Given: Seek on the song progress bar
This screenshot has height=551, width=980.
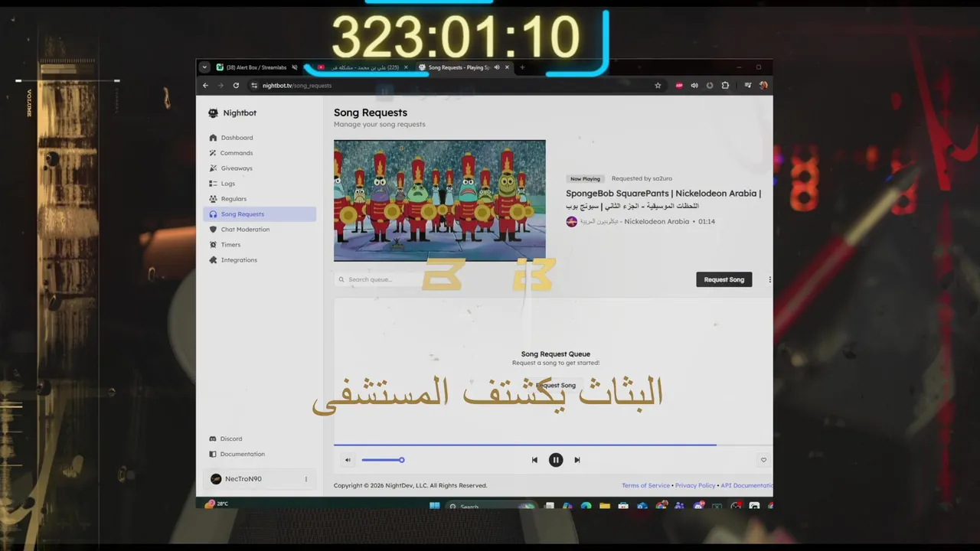Looking at the screenshot, I should [553, 445].
